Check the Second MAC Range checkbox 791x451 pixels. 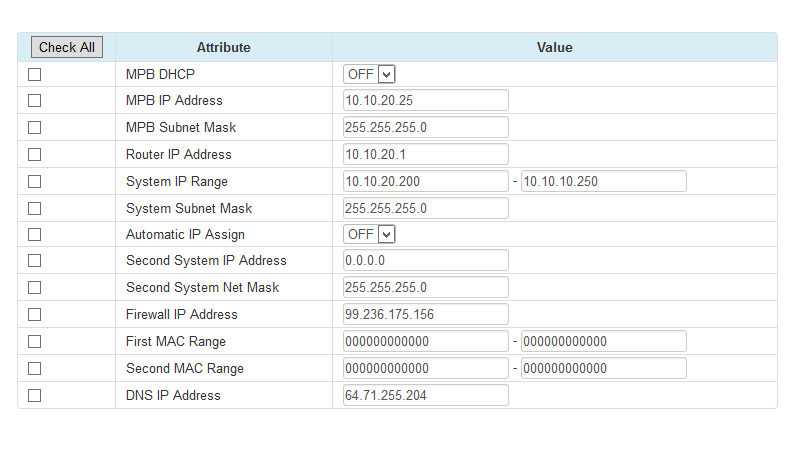click(x=34, y=369)
